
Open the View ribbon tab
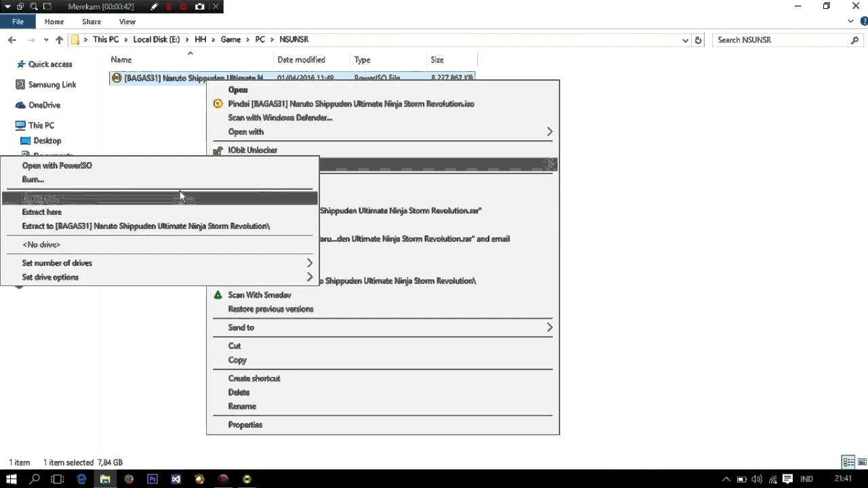tap(127, 22)
